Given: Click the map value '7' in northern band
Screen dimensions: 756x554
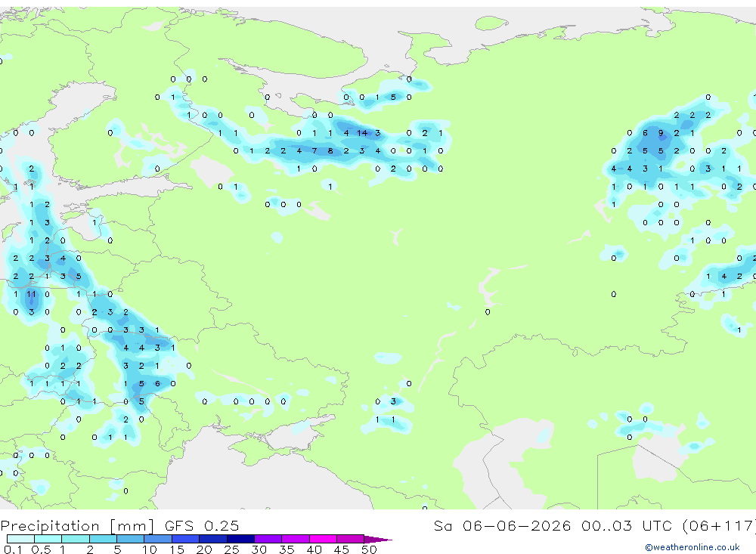Looking at the screenshot, I should (x=314, y=151).
